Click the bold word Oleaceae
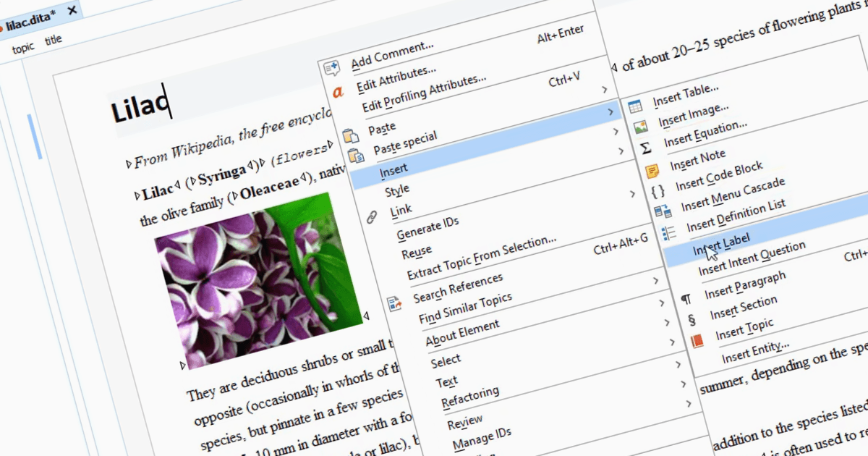 [268, 190]
